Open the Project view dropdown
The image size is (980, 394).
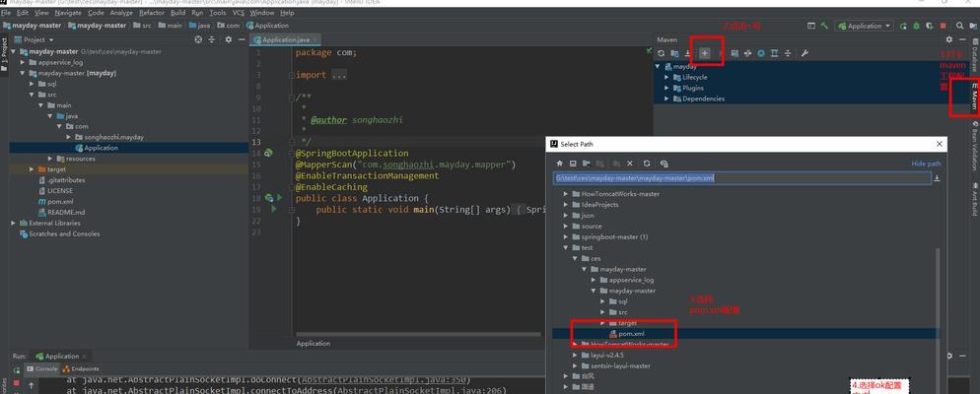tap(36, 39)
